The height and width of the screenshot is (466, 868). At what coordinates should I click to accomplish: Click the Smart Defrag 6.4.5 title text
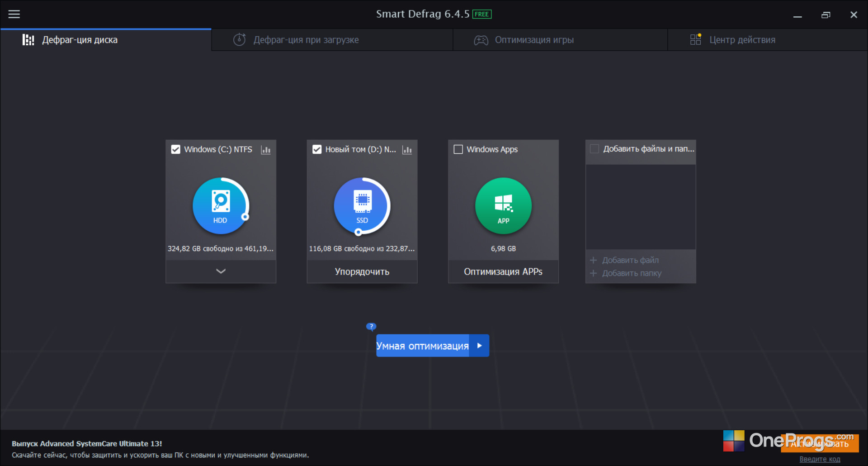point(423,14)
